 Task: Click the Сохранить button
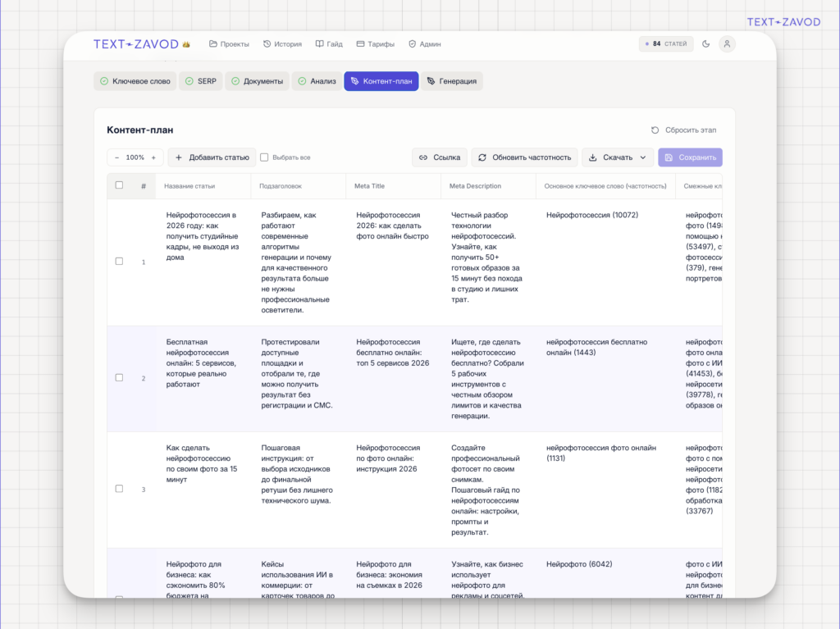pos(690,157)
